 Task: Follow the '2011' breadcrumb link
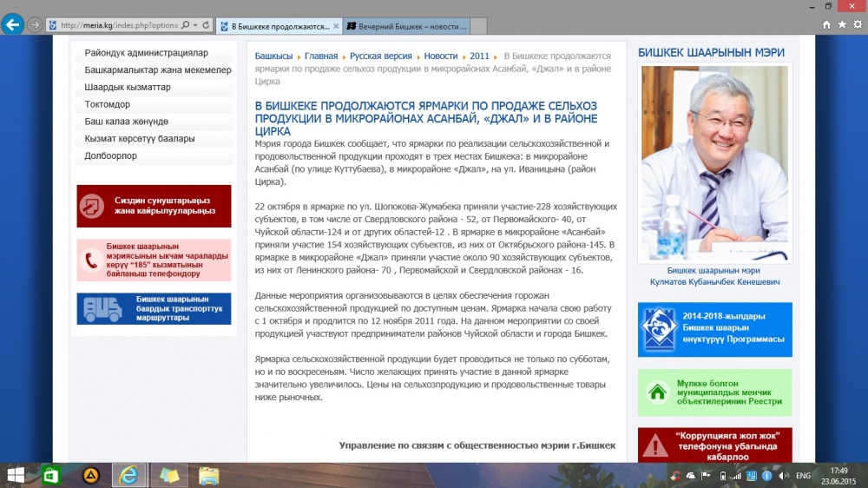(479, 56)
